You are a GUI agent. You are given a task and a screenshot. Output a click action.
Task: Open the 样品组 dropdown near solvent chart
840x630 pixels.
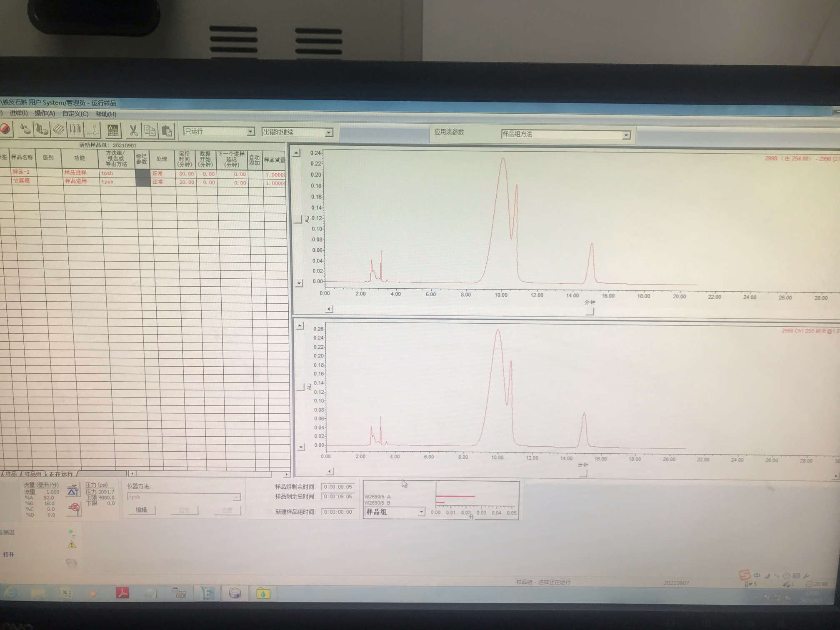point(421,512)
